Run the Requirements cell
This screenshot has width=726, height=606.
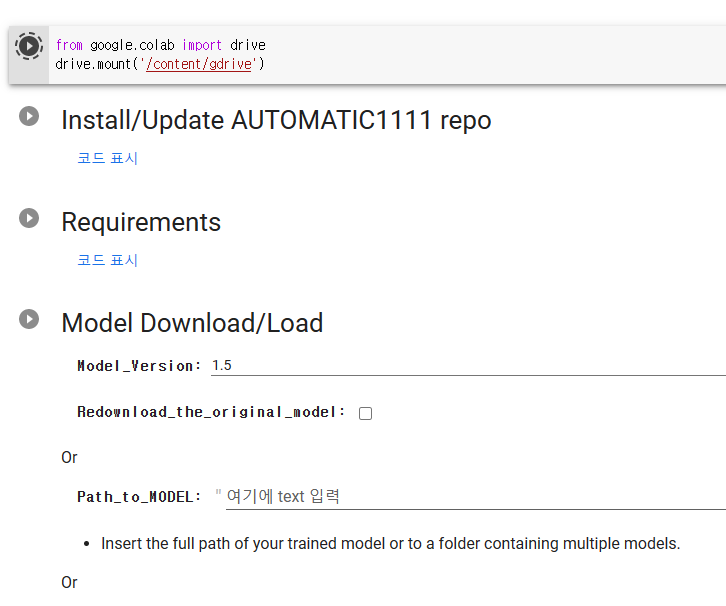coord(29,218)
